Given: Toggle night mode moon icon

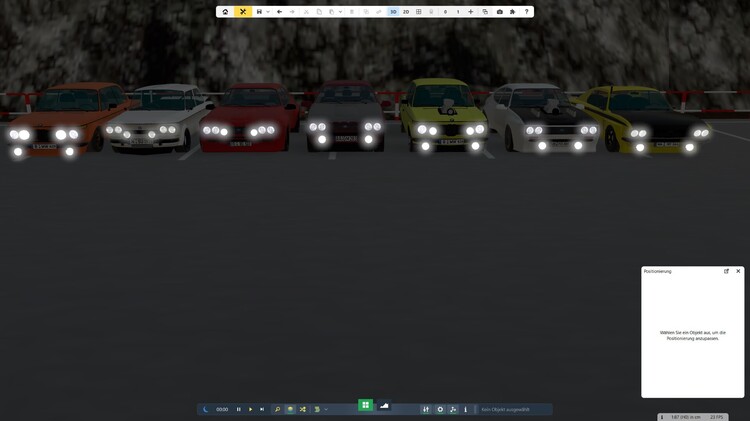Looking at the screenshot, I should [x=206, y=410].
